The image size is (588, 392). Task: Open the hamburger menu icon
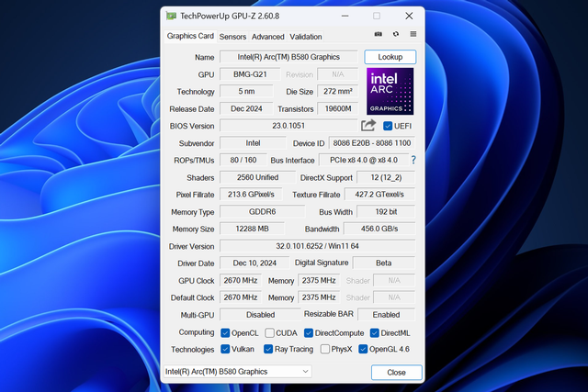pyautogui.click(x=413, y=34)
